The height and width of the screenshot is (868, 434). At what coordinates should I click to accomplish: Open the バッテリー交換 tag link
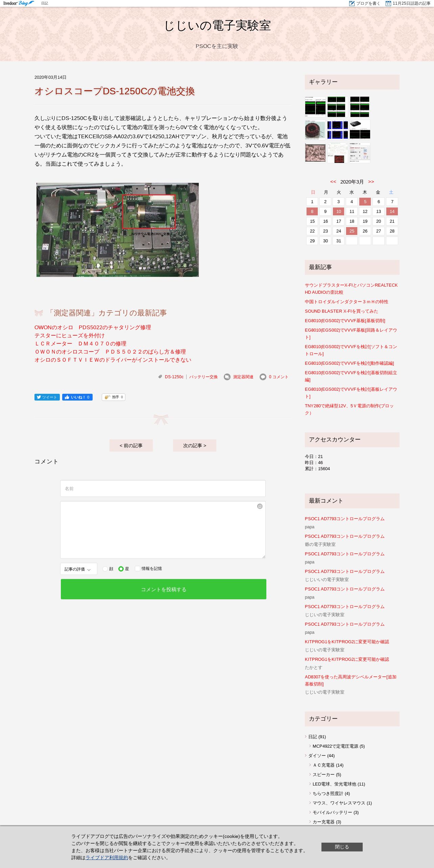[x=203, y=377]
